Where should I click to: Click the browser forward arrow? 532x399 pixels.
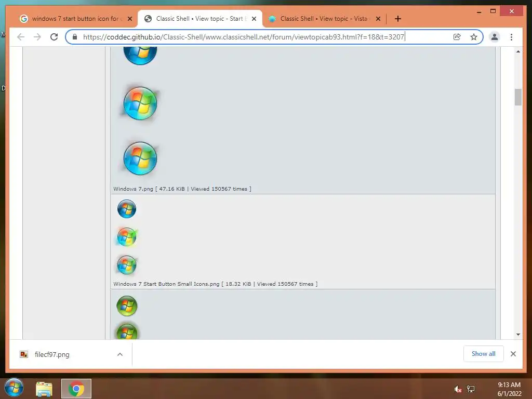pyautogui.click(x=37, y=37)
